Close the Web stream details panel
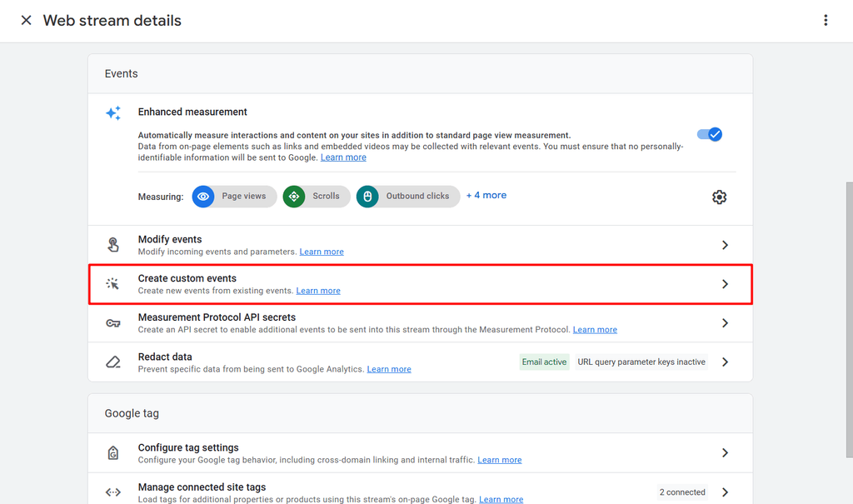 point(26,20)
